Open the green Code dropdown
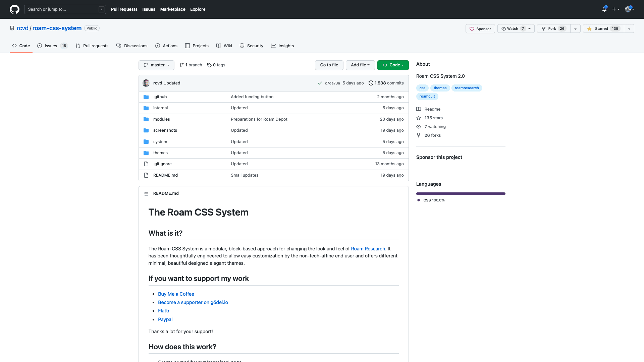The width and height of the screenshot is (644, 362). pos(393,65)
